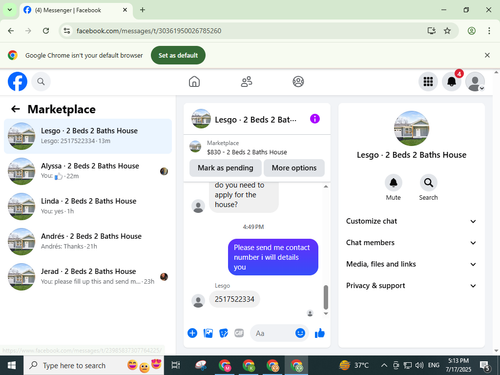
Task: Expand Media, files and links section
Action: (x=411, y=264)
